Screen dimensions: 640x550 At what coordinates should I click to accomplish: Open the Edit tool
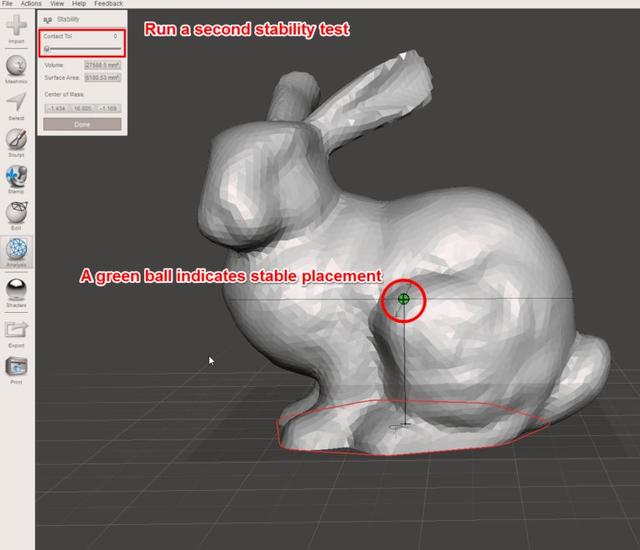pyautogui.click(x=16, y=212)
